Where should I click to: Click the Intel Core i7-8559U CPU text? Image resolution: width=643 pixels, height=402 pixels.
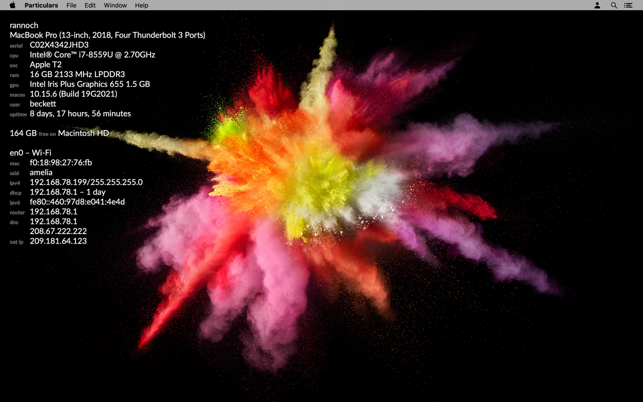92,55
